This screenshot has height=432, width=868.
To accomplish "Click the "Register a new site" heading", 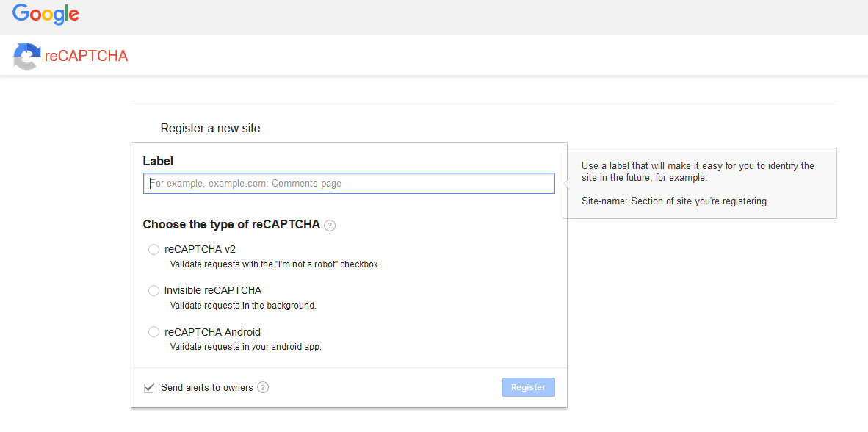I will coord(210,129).
